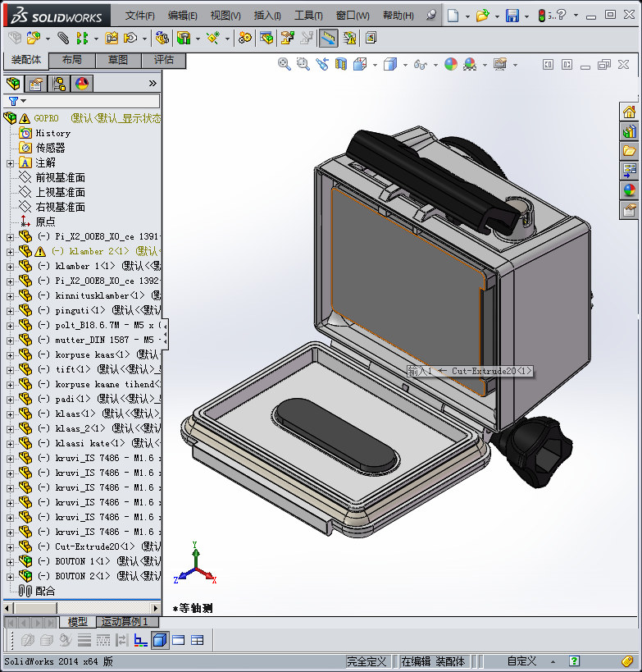Switch to the 运动算例1 tab
Viewport: 642px width, 672px height.
click(128, 621)
